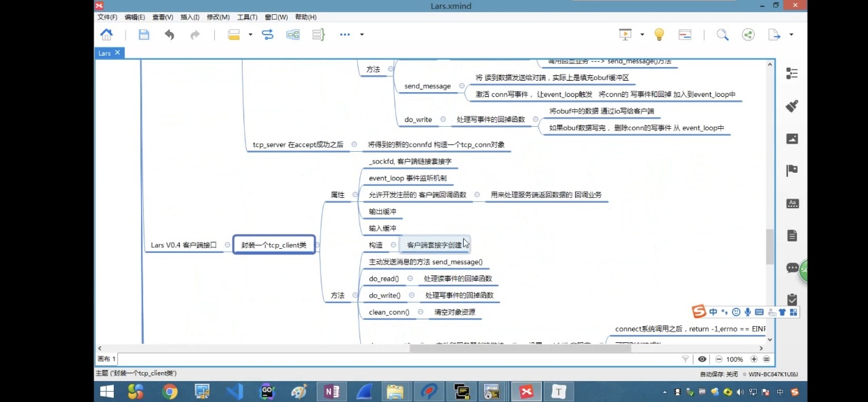Open the Format brush panel

(792, 106)
